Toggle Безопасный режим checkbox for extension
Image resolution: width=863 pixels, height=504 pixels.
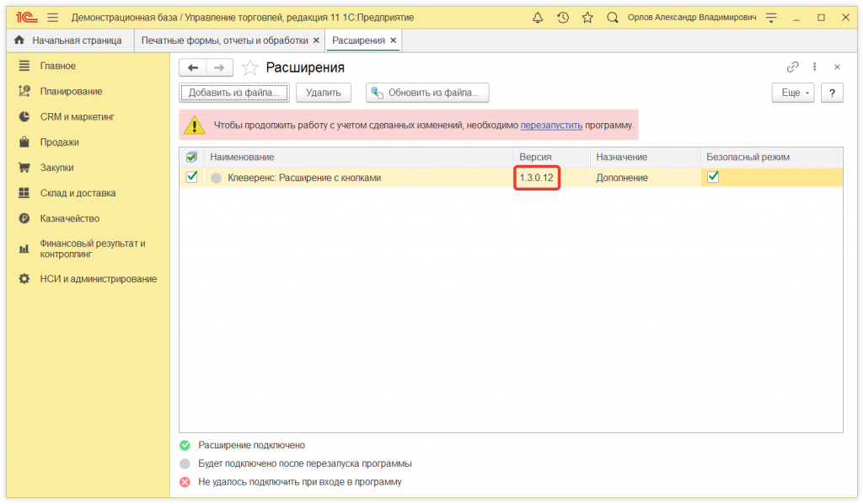click(713, 177)
